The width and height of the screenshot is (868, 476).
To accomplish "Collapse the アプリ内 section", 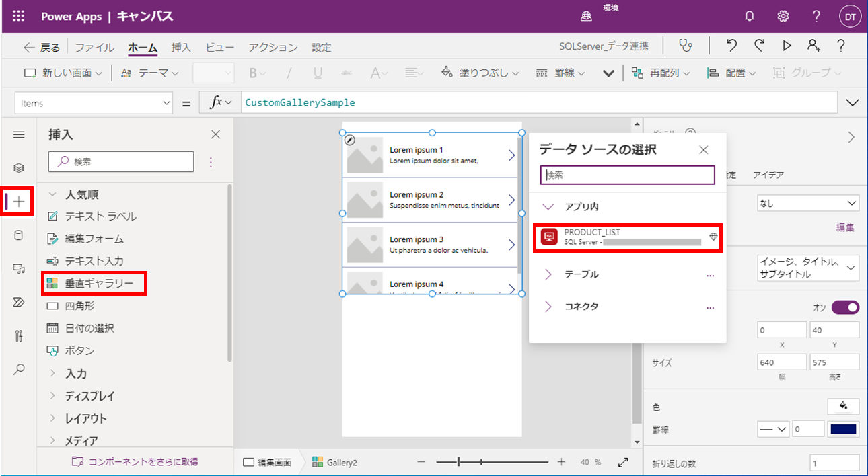I will pyautogui.click(x=548, y=207).
